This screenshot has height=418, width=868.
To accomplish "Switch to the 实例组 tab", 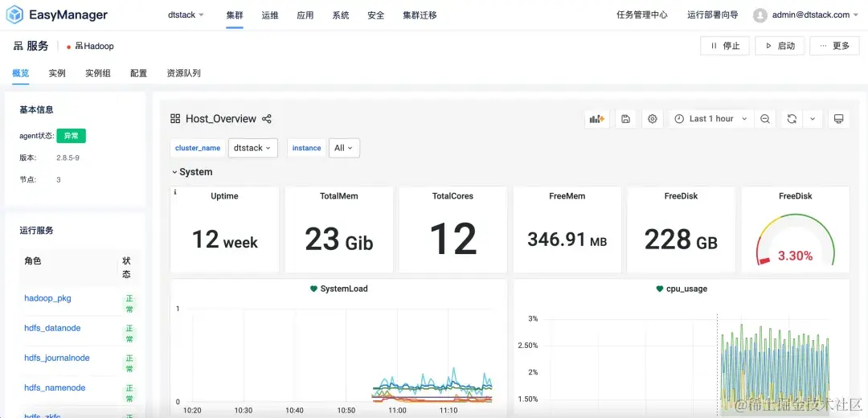I will (98, 73).
